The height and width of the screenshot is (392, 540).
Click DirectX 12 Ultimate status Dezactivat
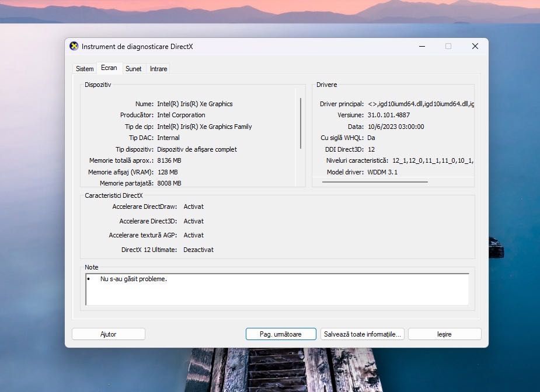(x=198, y=250)
